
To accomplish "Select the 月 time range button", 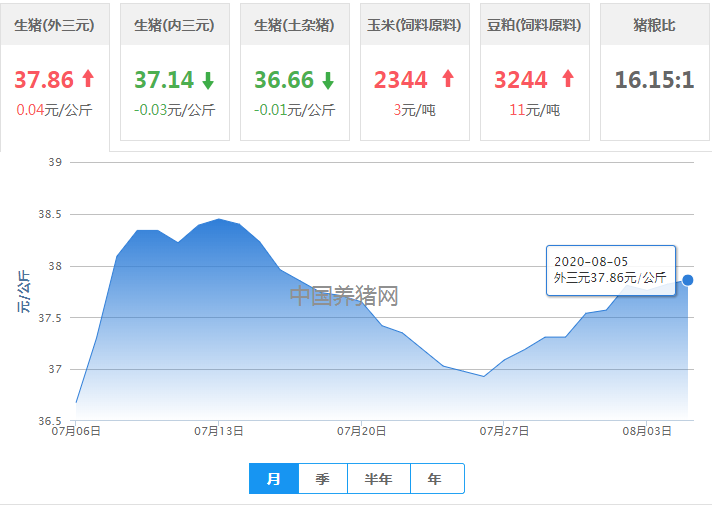I will coord(274,479).
